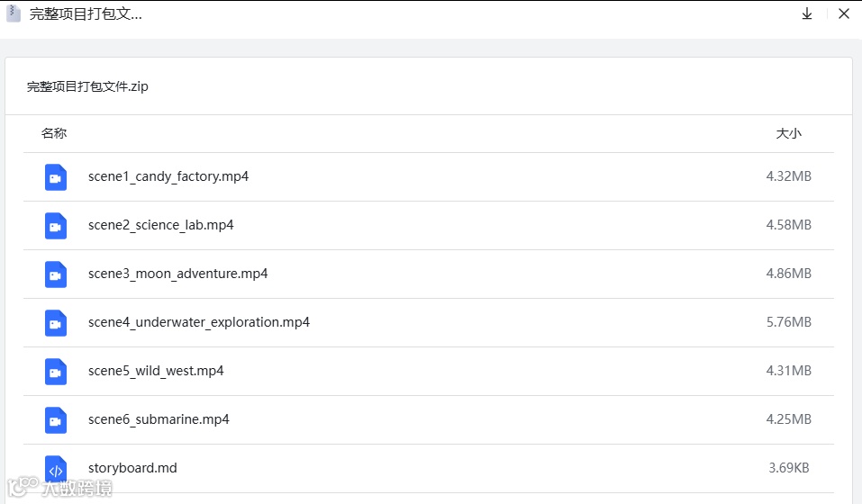Select the scene3_moon_adventure.mp4 file name
This screenshot has width=862, height=504.
click(178, 274)
